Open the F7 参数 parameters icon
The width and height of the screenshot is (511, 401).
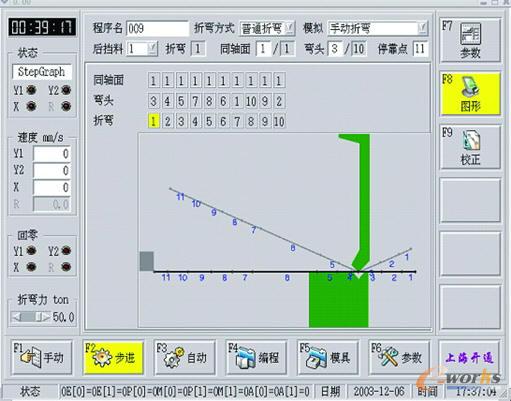pos(470,40)
